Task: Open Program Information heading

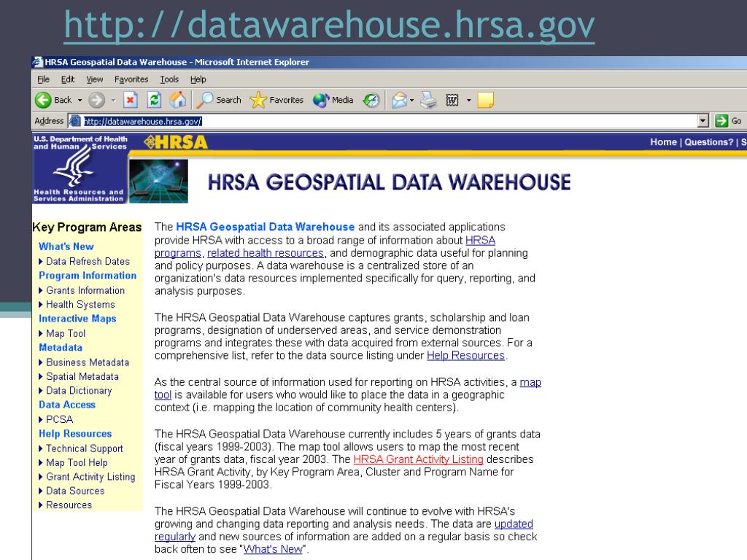Action: [x=88, y=276]
